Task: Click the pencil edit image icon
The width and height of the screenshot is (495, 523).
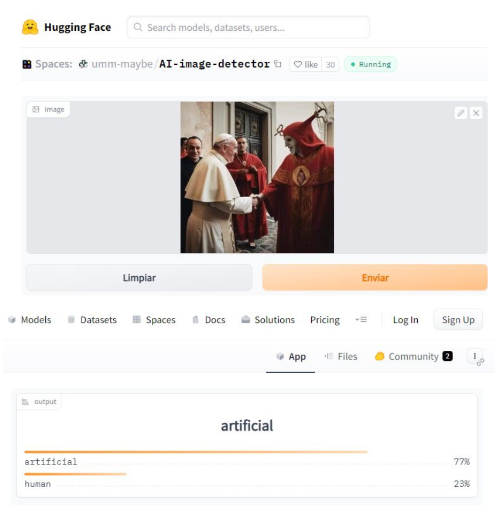Action: tap(461, 113)
